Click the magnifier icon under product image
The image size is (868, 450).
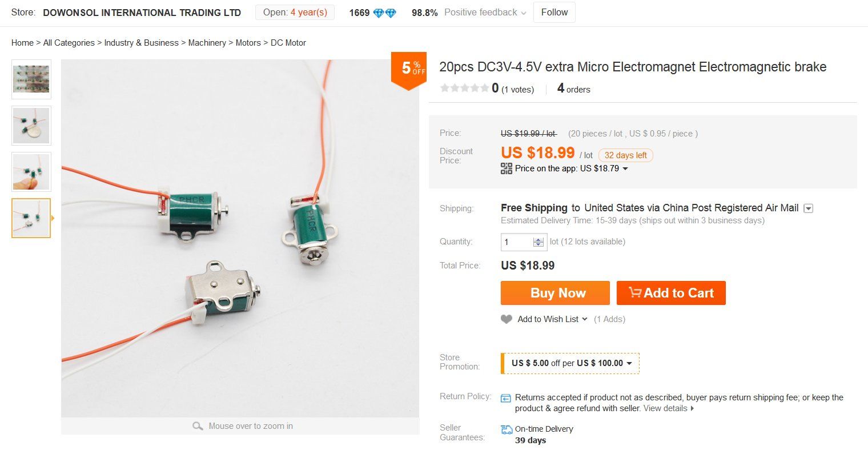(198, 426)
